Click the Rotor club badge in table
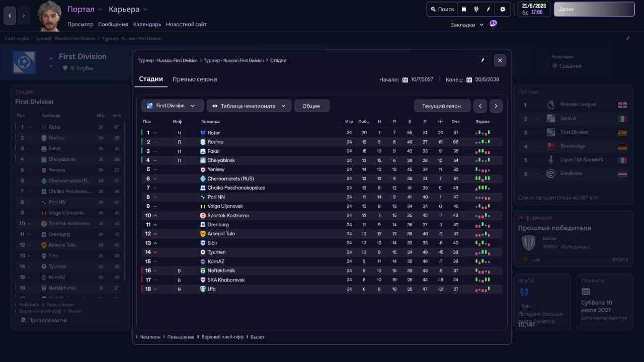Image resolution: width=644 pixels, height=362 pixels. pyautogui.click(x=203, y=133)
